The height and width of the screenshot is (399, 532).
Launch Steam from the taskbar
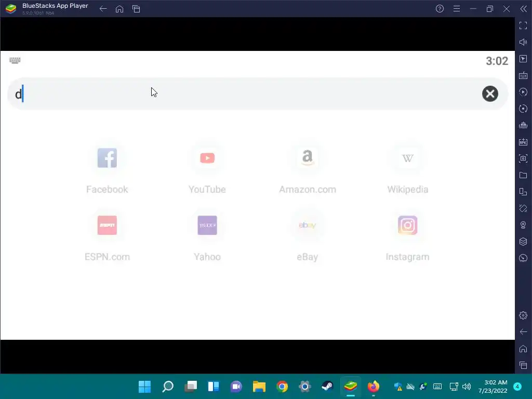(x=327, y=387)
